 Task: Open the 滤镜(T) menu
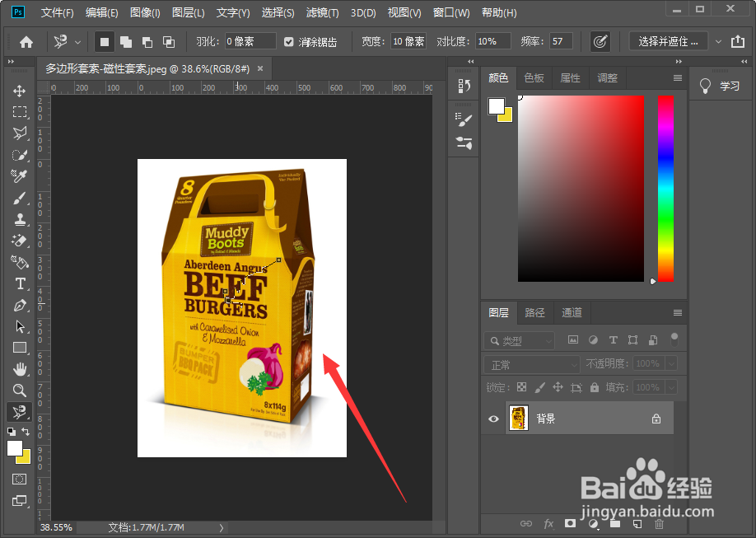322,12
